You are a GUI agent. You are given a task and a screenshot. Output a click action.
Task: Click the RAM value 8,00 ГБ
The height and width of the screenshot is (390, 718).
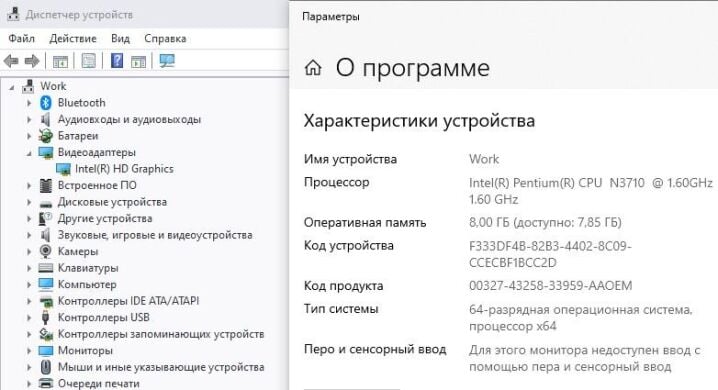pos(545,222)
